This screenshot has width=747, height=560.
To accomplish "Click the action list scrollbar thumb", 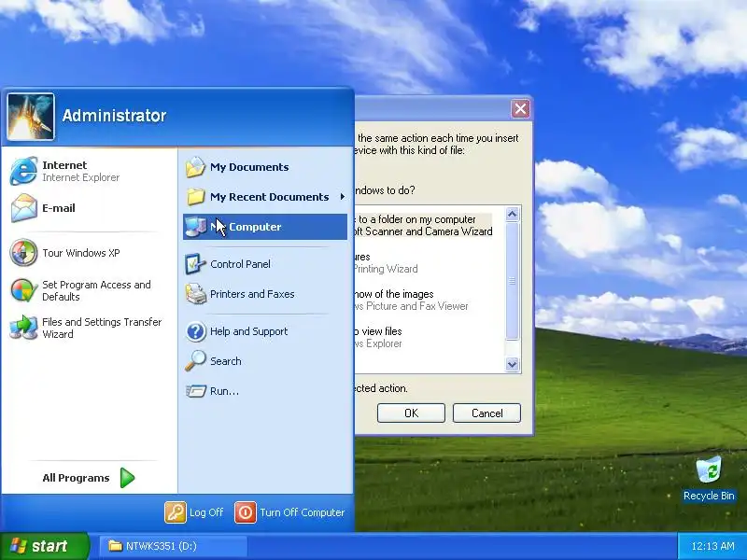I will (x=512, y=281).
